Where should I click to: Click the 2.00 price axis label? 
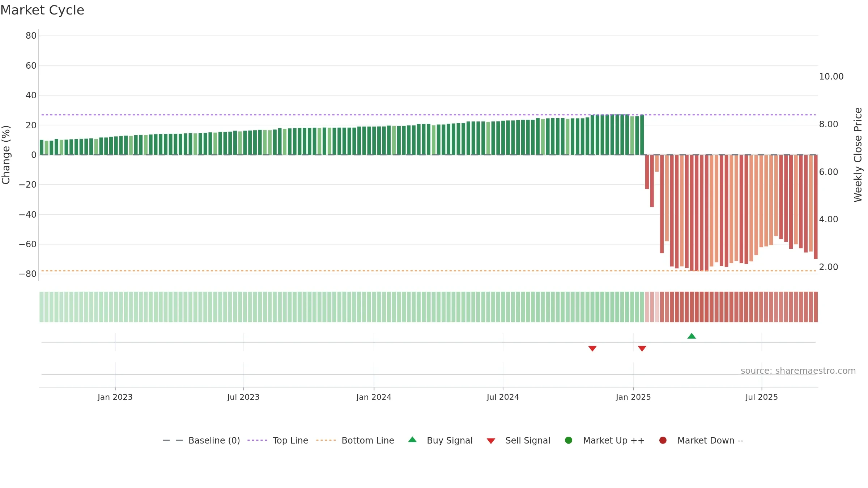coord(829,267)
